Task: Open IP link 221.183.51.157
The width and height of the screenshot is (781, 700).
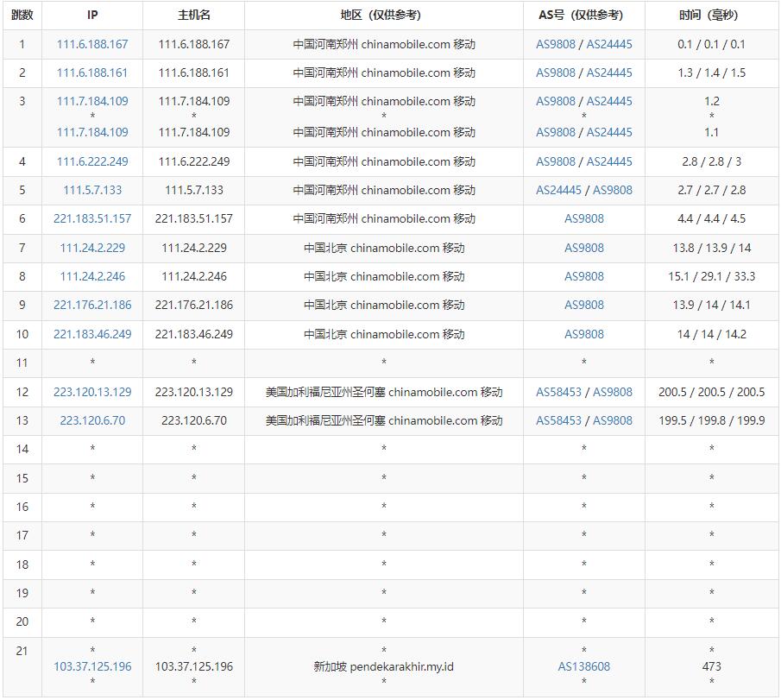Action: pos(92,218)
